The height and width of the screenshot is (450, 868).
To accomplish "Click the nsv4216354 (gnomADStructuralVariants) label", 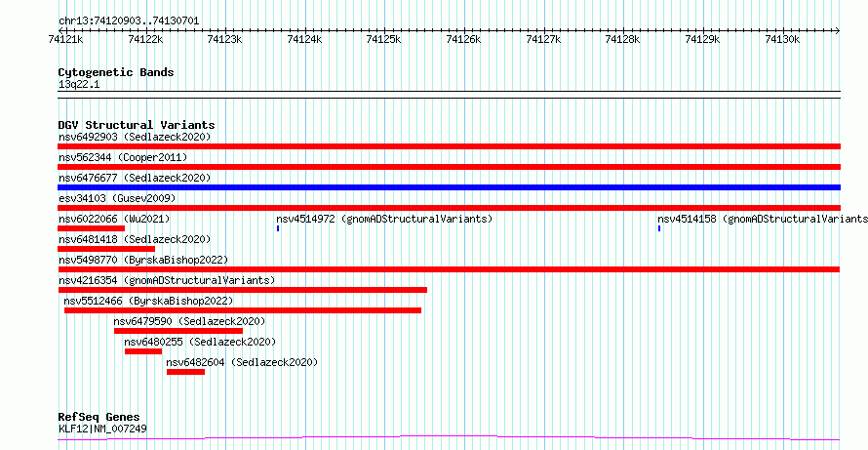I will pos(167,280).
